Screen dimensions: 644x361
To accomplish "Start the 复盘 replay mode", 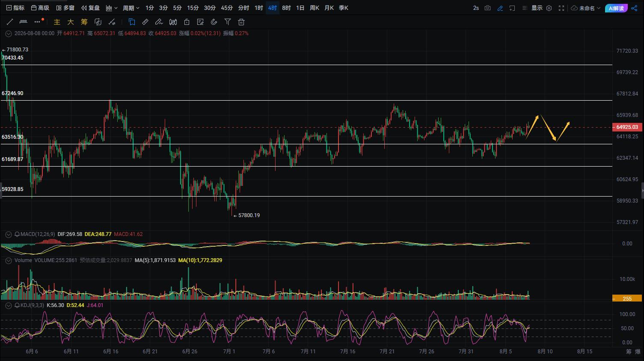I will tap(90, 8).
